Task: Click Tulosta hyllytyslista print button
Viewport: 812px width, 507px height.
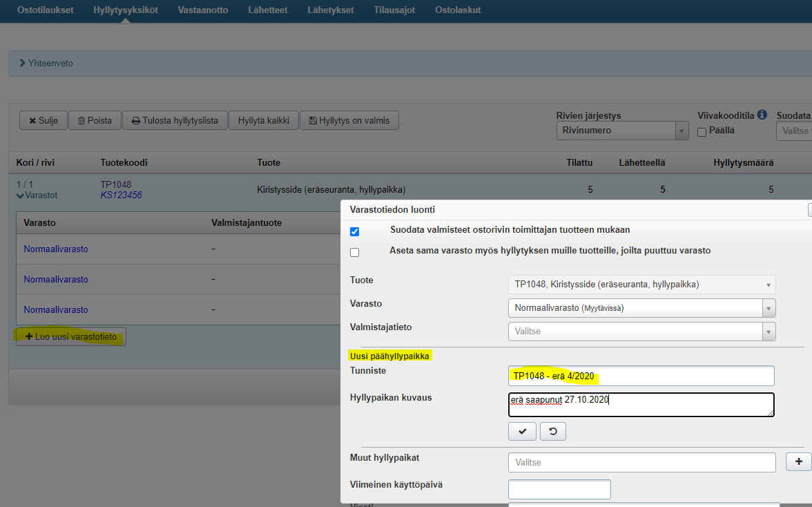Action: (x=175, y=120)
